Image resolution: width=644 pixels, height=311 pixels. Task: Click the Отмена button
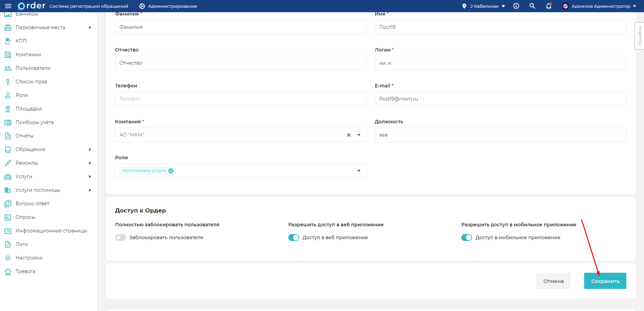[553, 281]
